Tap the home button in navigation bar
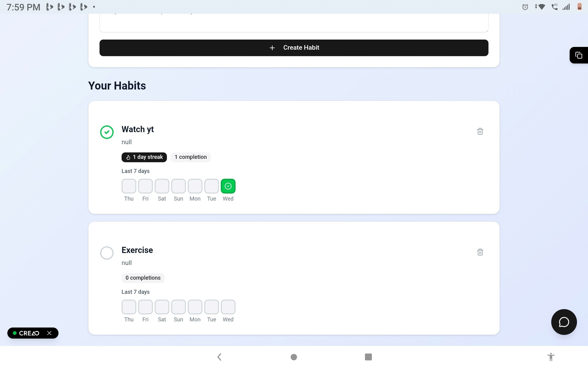Screen dimensions: 588x368 click(293, 357)
